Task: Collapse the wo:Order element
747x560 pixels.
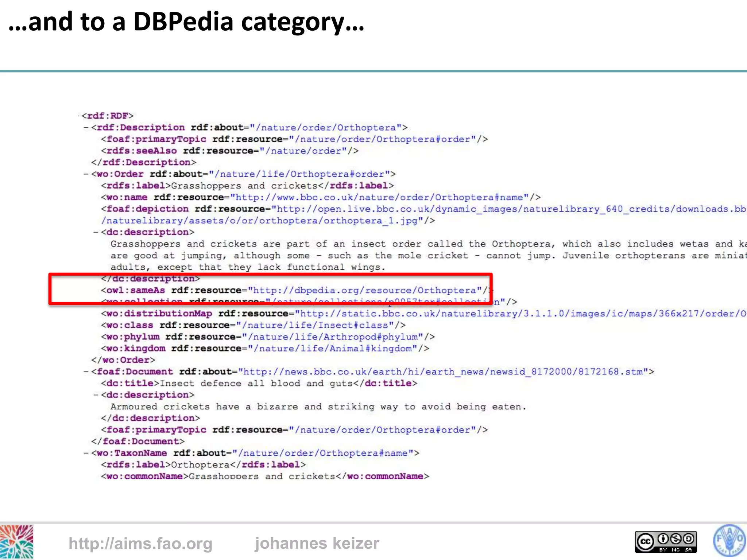Action: point(86,174)
